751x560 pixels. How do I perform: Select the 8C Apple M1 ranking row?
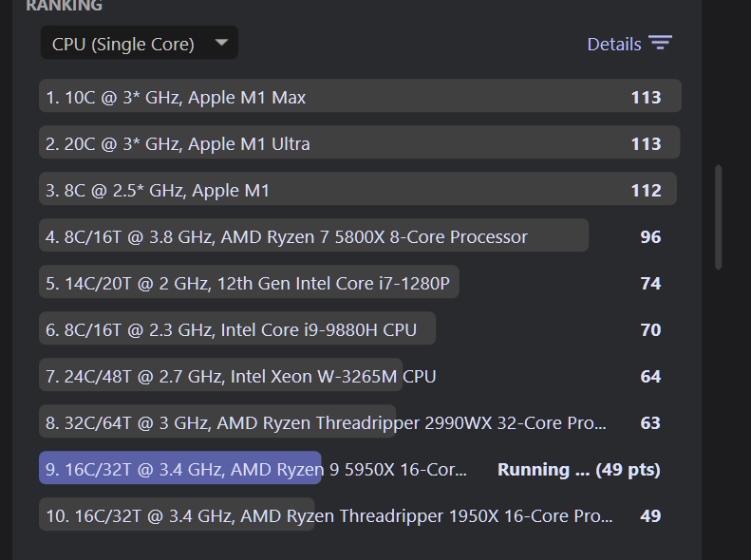360,189
